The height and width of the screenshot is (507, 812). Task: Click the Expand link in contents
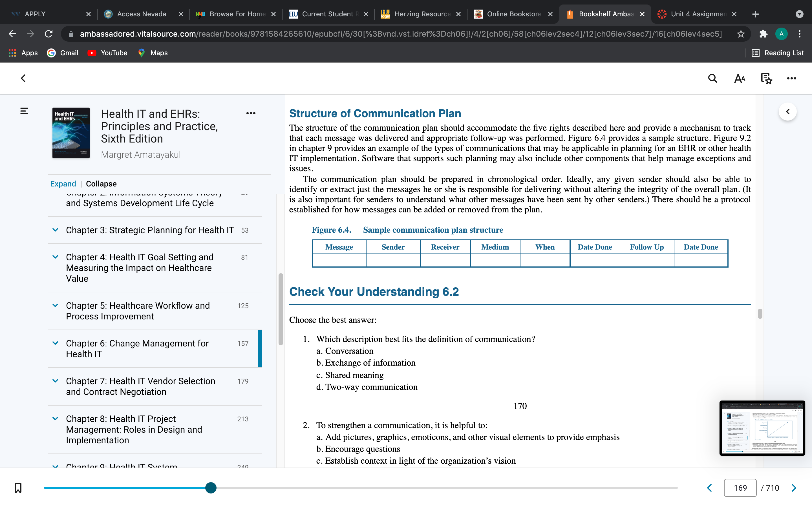pos(63,184)
